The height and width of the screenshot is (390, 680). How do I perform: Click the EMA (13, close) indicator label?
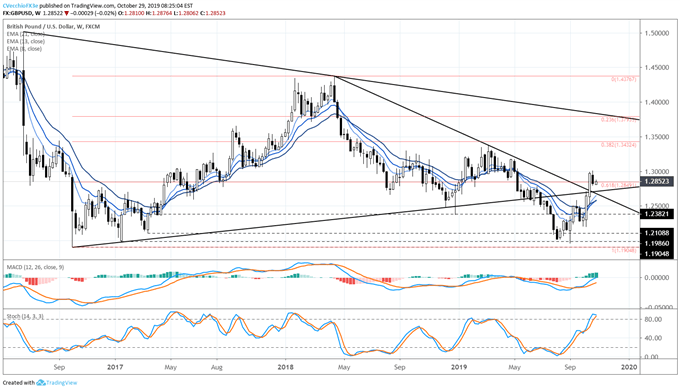tap(26, 41)
